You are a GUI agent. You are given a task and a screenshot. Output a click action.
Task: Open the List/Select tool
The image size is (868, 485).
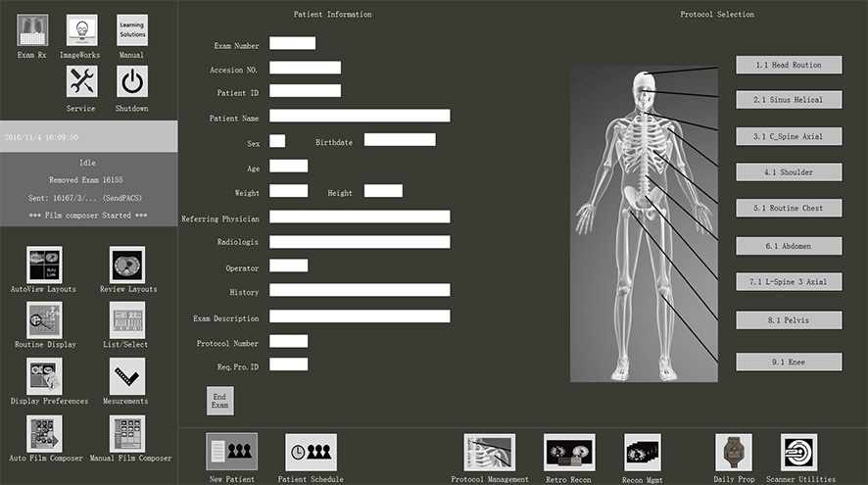[x=127, y=320]
